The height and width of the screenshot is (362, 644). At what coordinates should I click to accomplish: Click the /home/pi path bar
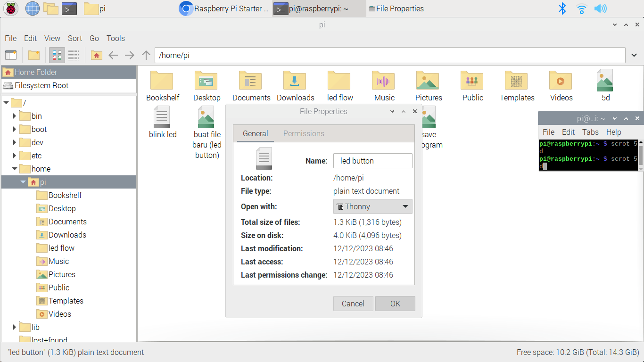point(390,55)
